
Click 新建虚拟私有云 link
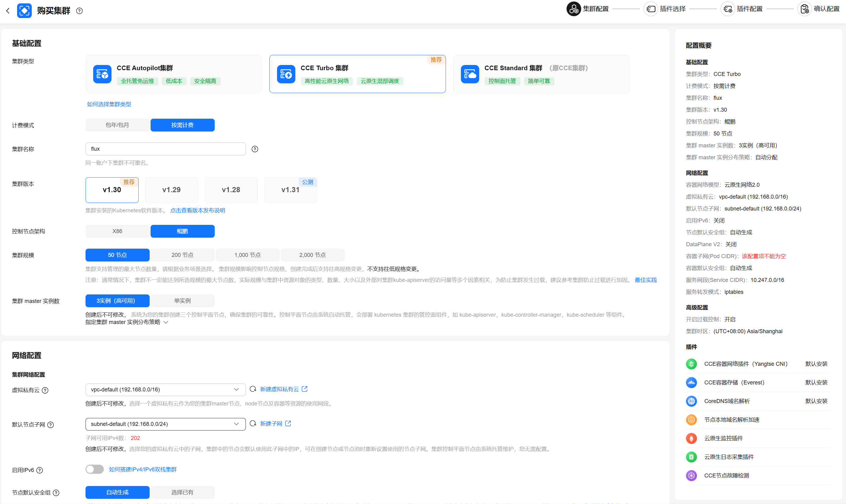point(279,389)
